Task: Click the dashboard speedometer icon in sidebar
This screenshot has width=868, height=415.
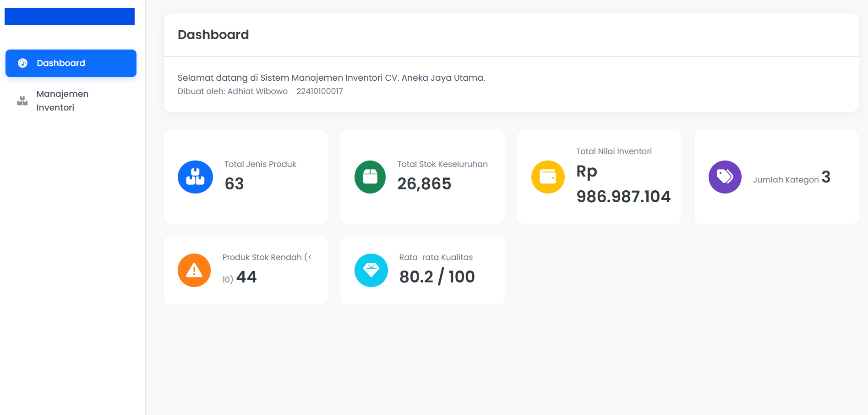Action: (x=22, y=63)
